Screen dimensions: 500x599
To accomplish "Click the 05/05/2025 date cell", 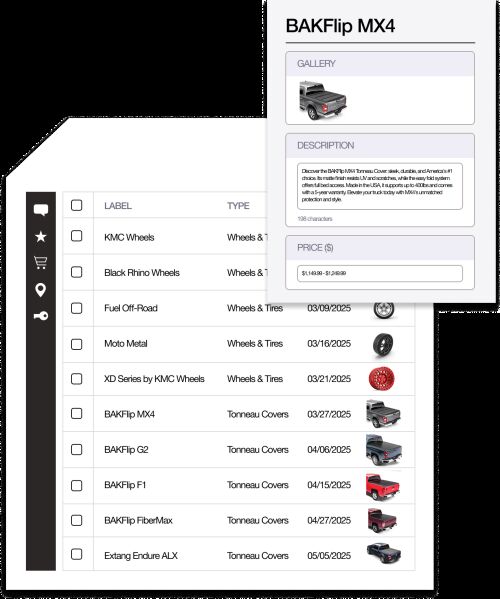I will (x=329, y=556).
